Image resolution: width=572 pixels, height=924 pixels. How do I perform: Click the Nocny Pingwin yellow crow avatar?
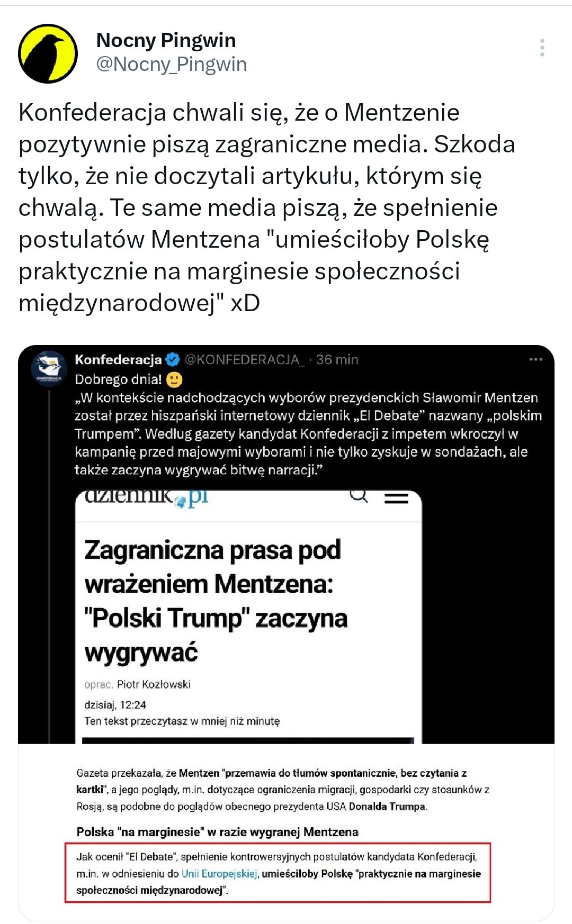coord(48,53)
